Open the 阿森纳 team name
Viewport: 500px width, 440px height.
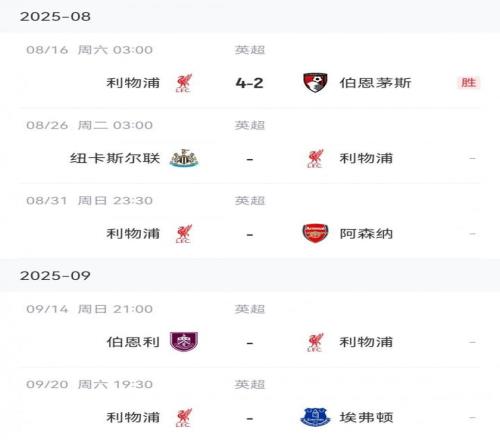click(x=366, y=233)
